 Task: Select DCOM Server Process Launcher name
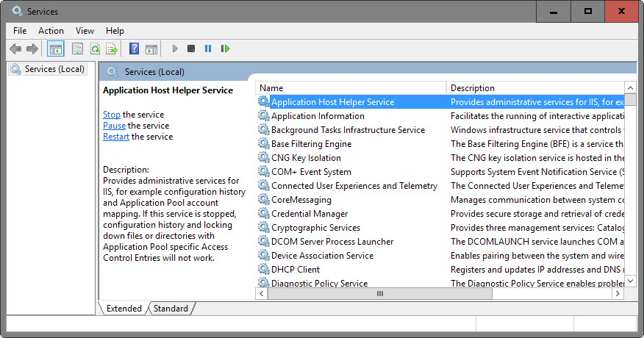(x=332, y=242)
